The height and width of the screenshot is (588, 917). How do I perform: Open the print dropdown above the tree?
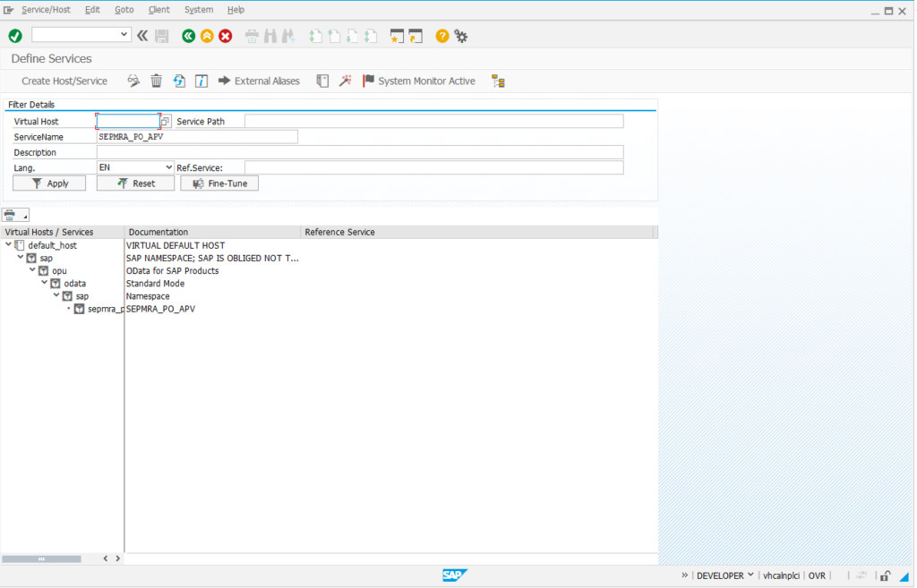pyautogui.click(x=15, y=215)
